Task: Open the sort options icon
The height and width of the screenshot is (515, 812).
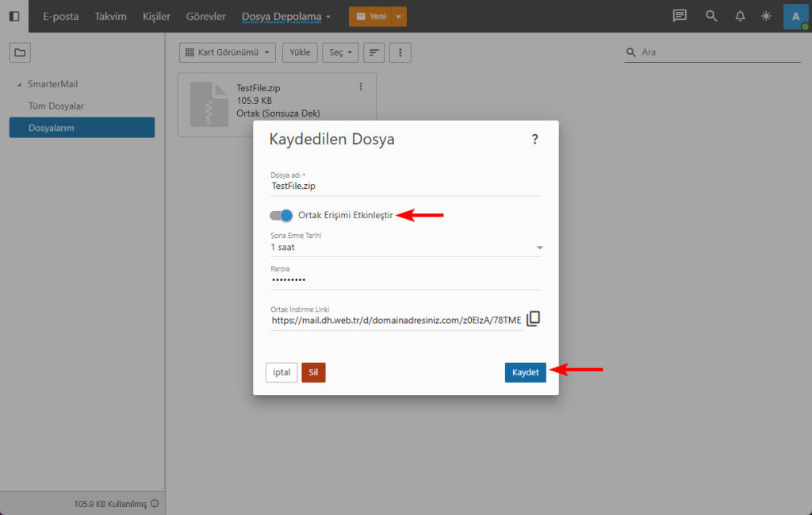Action: 373,52
